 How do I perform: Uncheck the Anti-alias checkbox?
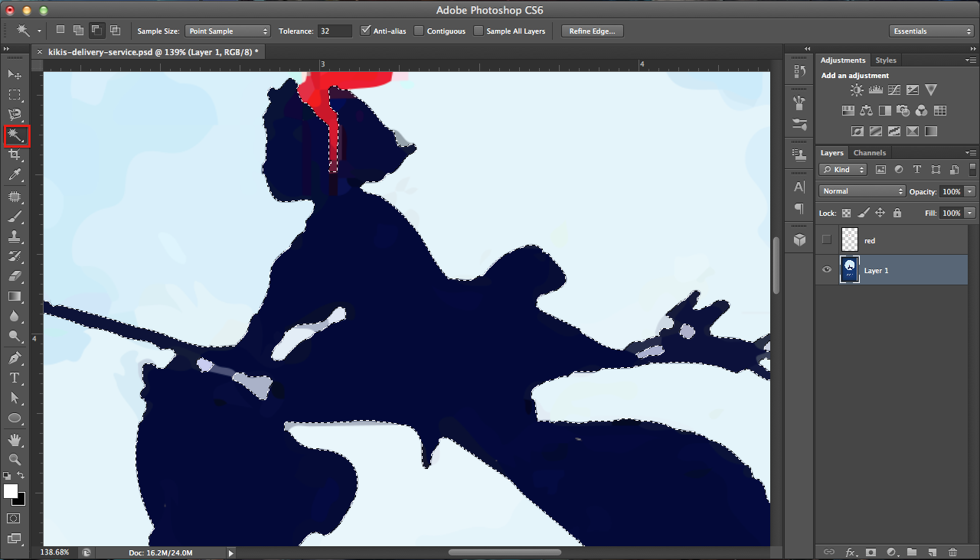click(365, 31)
